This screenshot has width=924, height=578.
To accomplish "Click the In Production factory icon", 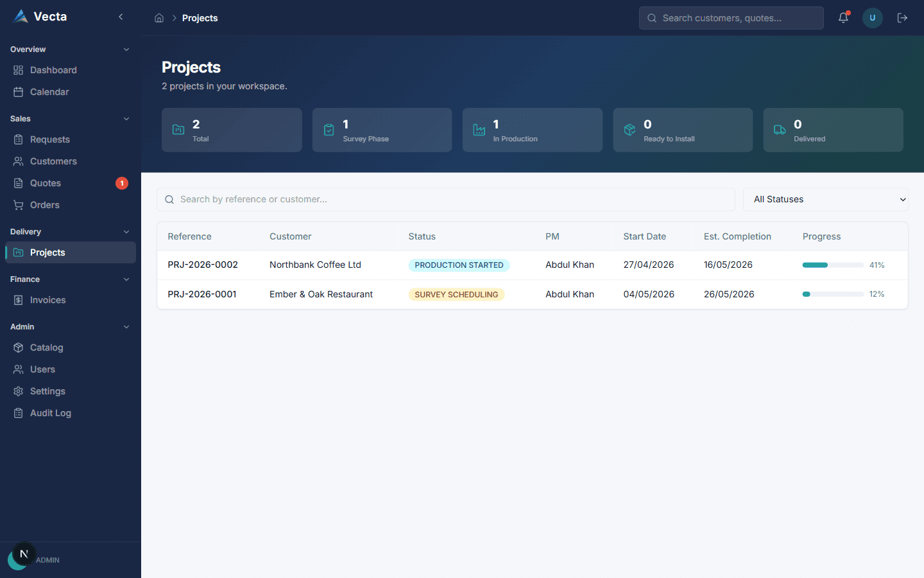I will 479,130.
